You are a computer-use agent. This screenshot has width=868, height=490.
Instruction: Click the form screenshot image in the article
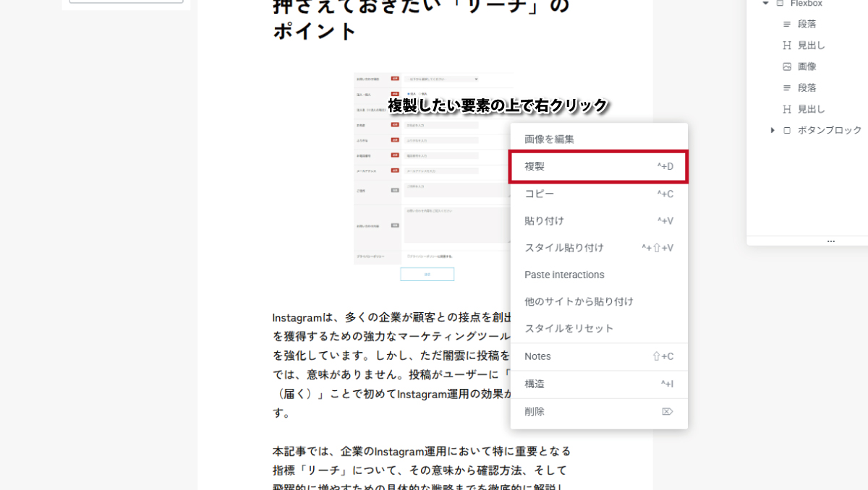433,173
